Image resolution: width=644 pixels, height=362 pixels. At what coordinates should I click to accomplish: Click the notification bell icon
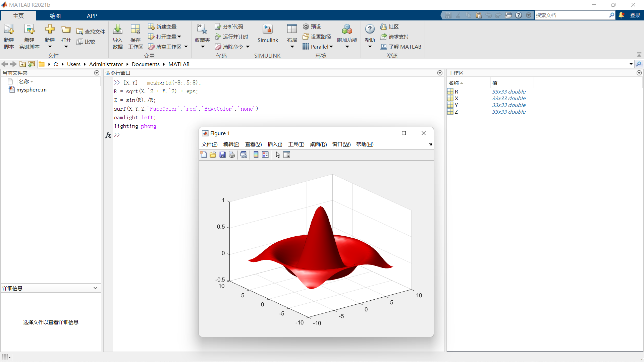[621, 15]
